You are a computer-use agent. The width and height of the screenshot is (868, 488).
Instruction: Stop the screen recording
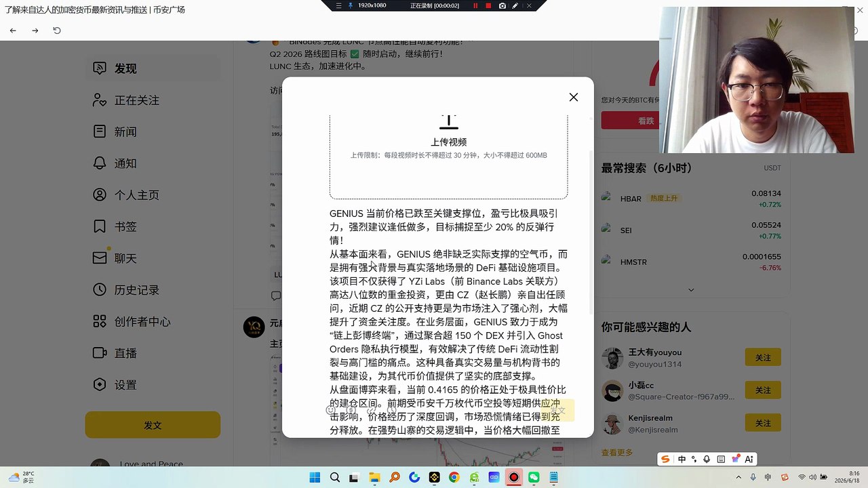[488, 5]
